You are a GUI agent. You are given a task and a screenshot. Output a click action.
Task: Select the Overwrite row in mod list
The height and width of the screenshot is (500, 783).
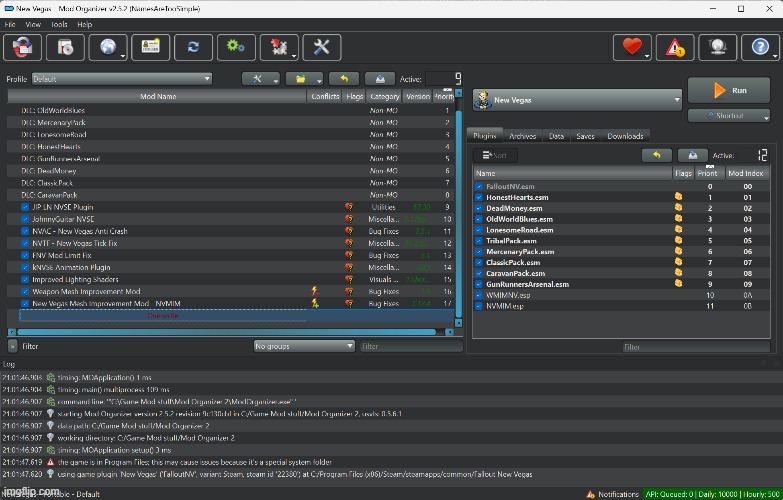tap(237, 316)
